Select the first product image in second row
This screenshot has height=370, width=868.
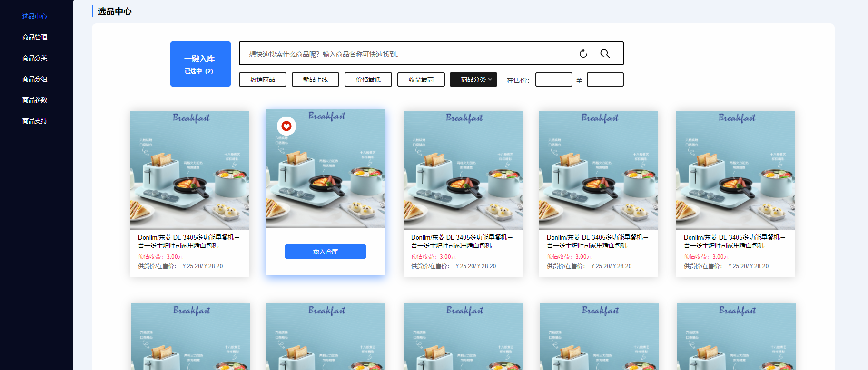pyautogui.click(x=190, y=337)
